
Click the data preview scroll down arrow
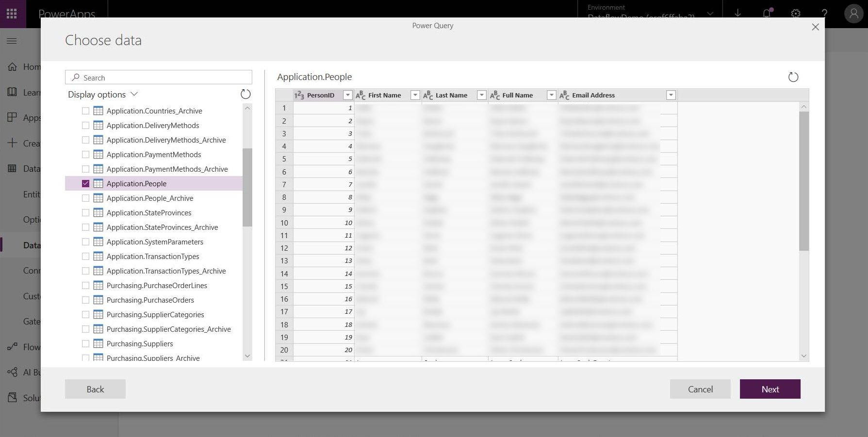804,356
